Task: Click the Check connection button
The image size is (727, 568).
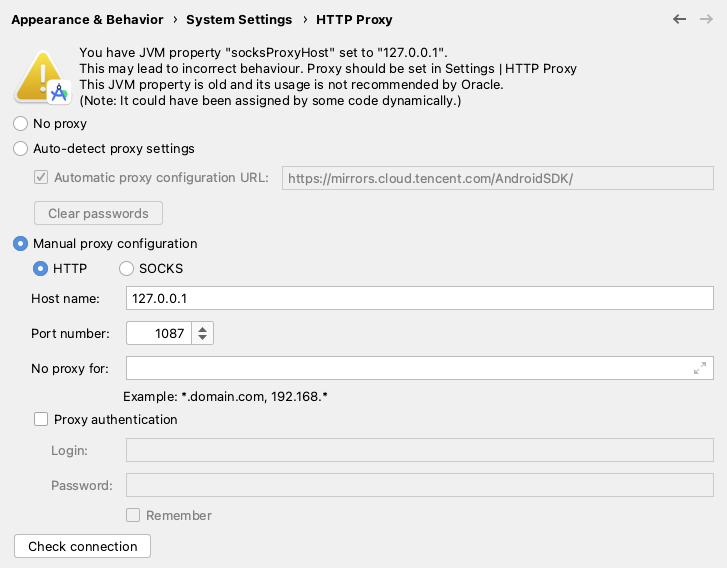Action: pyautogui.click(x=83, y=546)
